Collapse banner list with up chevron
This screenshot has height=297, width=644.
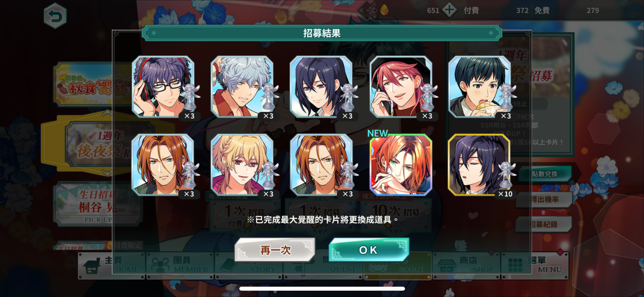pyautogui.click(x=107, y=112)
